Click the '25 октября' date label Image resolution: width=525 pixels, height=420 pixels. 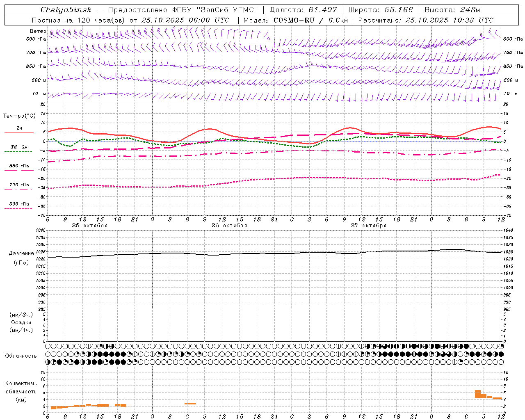90,226
